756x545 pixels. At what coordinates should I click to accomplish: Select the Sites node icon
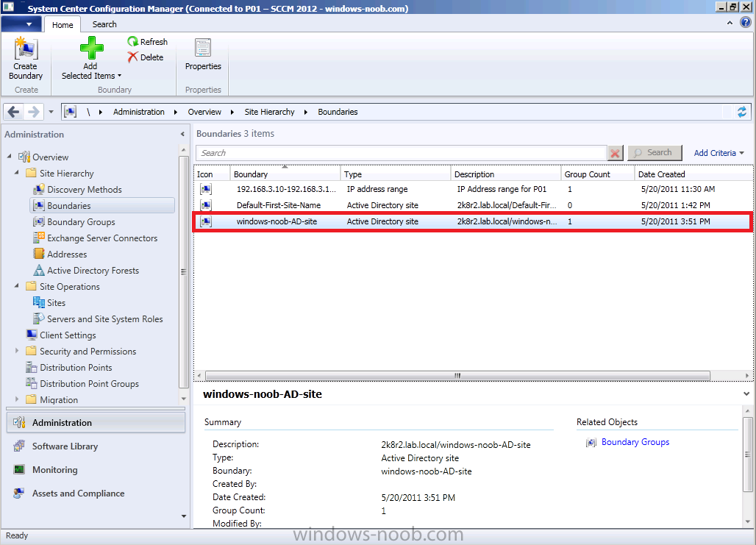coord(38,302)
